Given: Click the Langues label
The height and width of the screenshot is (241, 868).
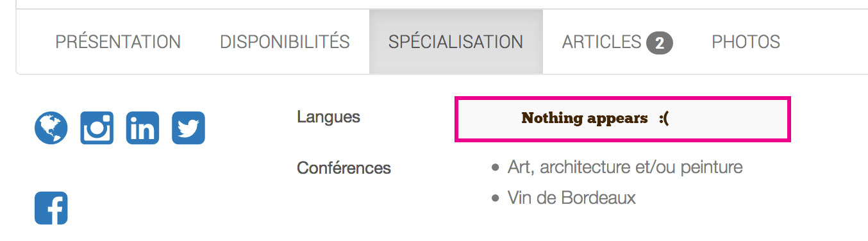Looking at the screenshot, I should point(328,117).
